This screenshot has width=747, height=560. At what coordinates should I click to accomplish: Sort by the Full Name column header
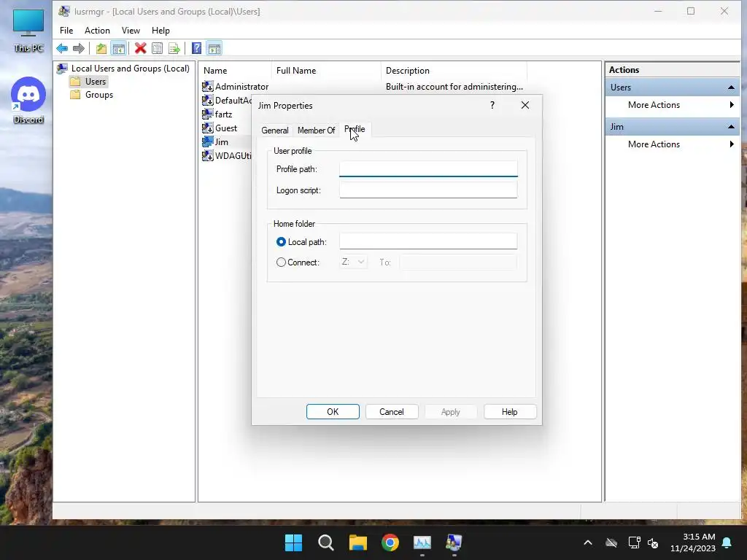[x=326, y=71]
